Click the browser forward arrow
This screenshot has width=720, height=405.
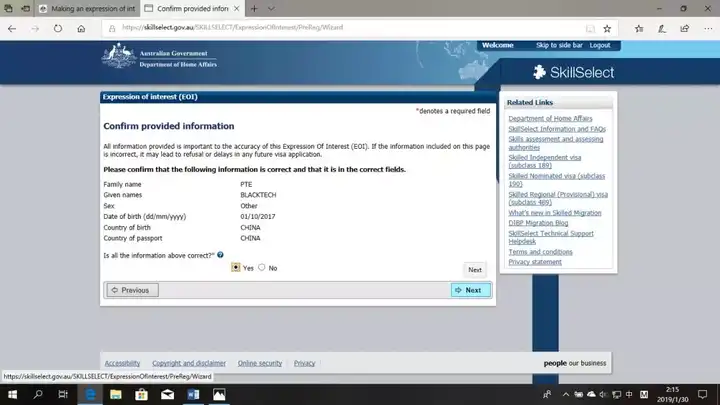point(35,28)
